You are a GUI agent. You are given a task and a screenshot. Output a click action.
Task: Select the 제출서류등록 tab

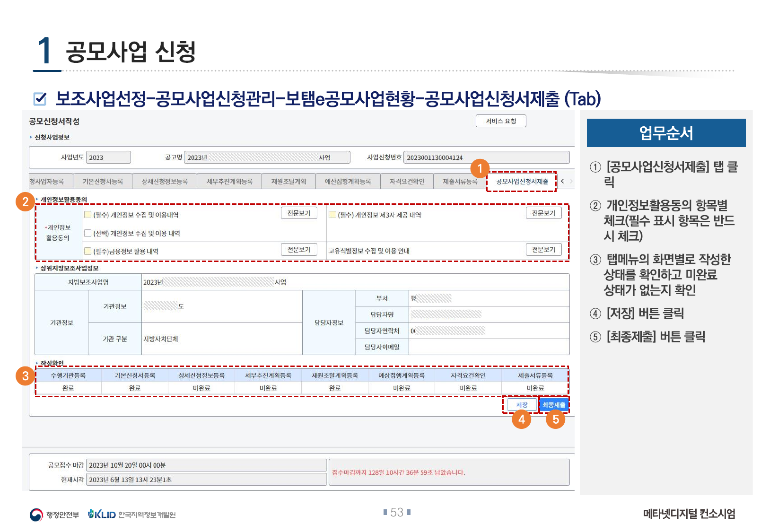pos(460,182)
